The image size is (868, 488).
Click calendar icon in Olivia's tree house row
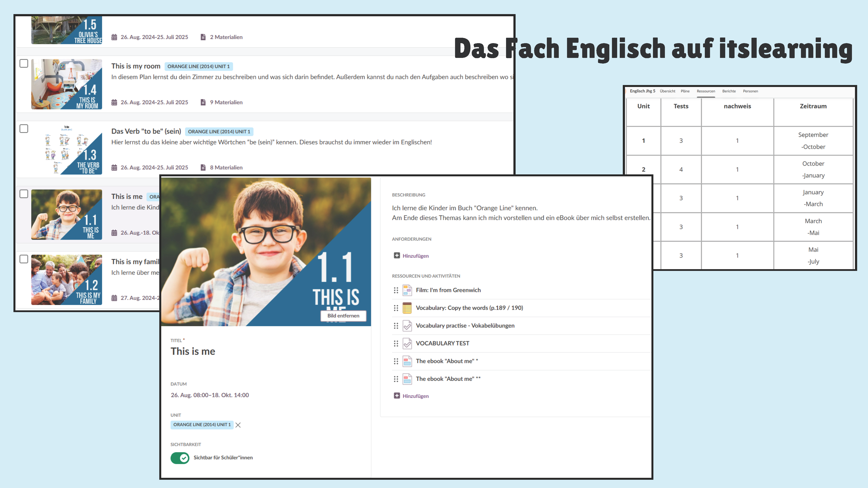click(114, 37)
